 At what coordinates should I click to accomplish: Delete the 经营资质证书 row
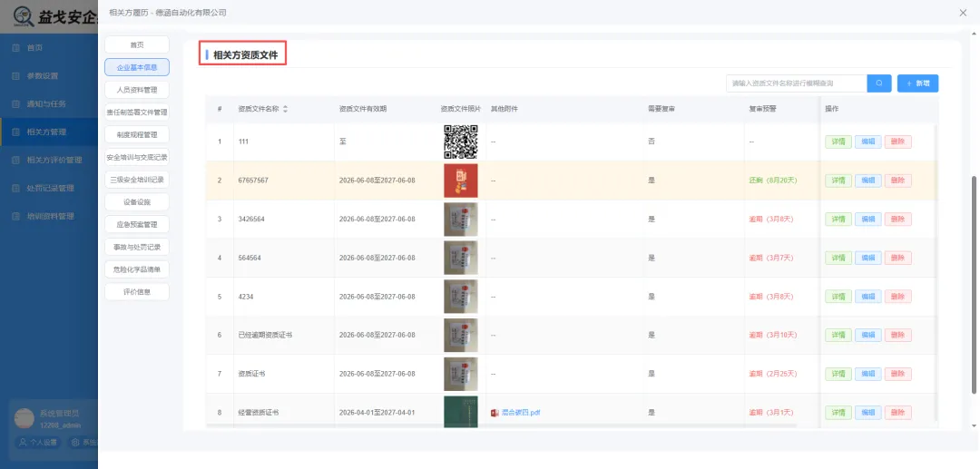tap(898, 413)
